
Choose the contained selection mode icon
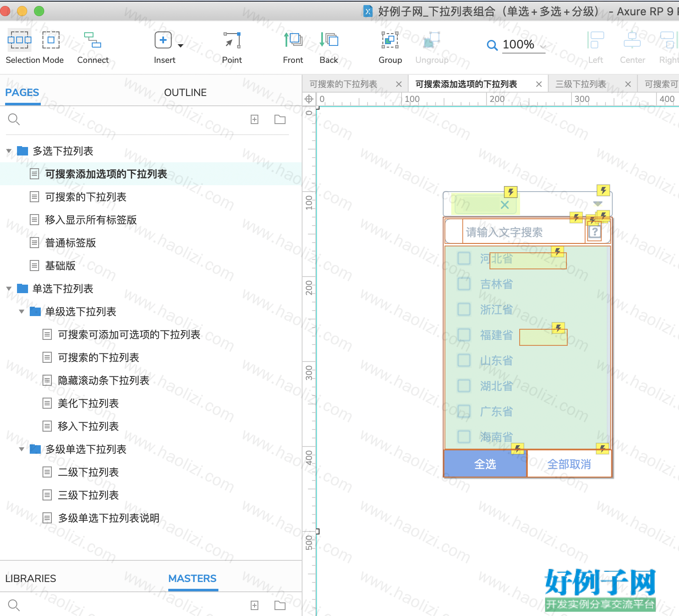click(51, 40)
